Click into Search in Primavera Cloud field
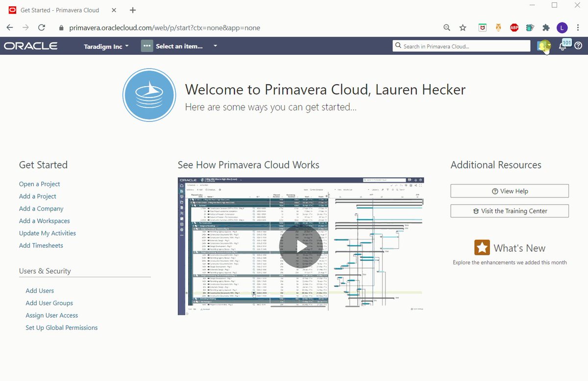The height and width of the screenshot is (381, 588). click(x=462, y=46)
